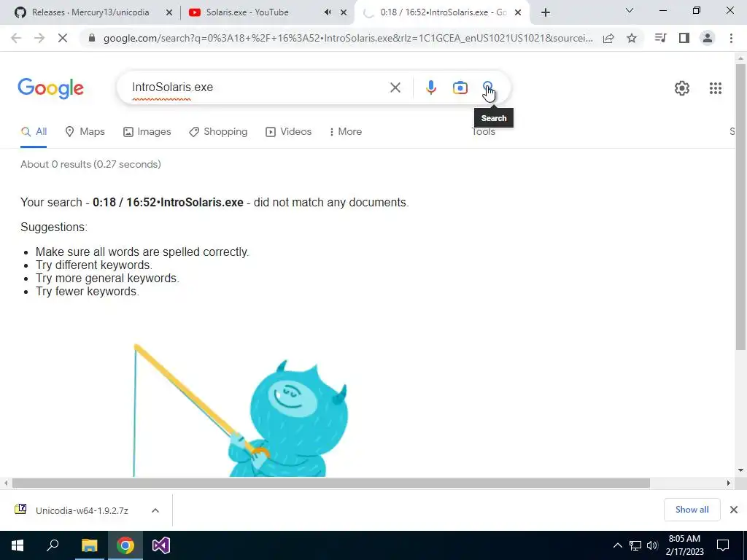Start voice search with the microphone
Viewport: 747px width, 560px height.
click(x=430, y=87)
